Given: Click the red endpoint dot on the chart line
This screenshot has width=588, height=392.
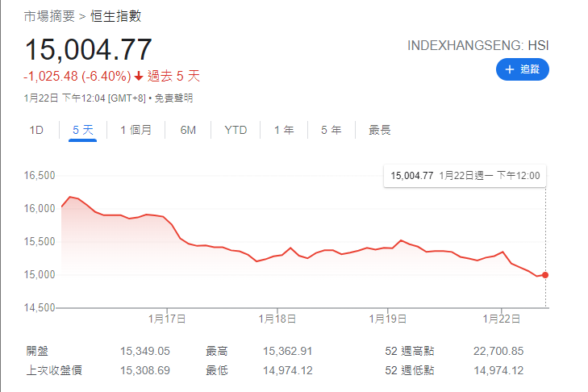Looking at the screenshot, I should (x=546, y=275).
